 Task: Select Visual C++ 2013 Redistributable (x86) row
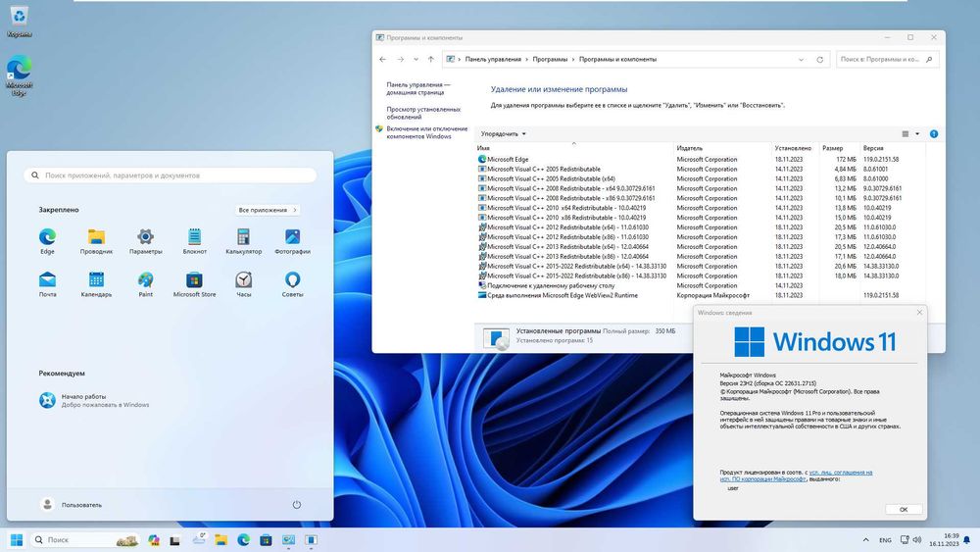[702, 256]
